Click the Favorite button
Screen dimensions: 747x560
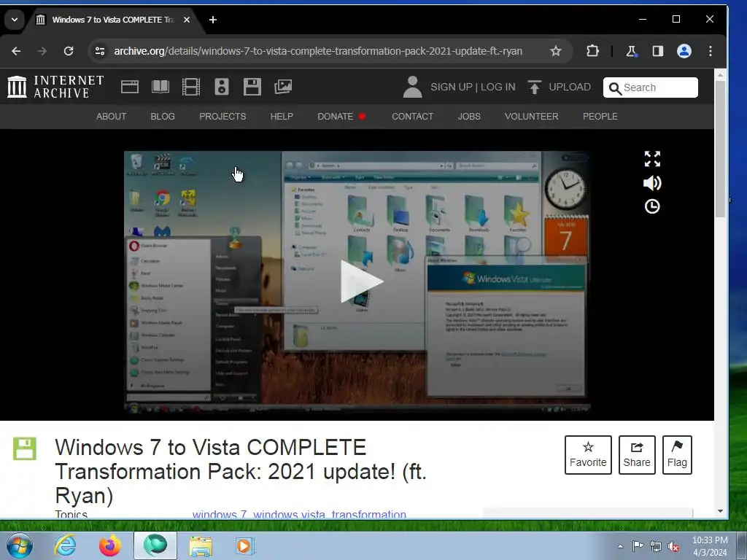pyautogui.click(x=588, y=455)
